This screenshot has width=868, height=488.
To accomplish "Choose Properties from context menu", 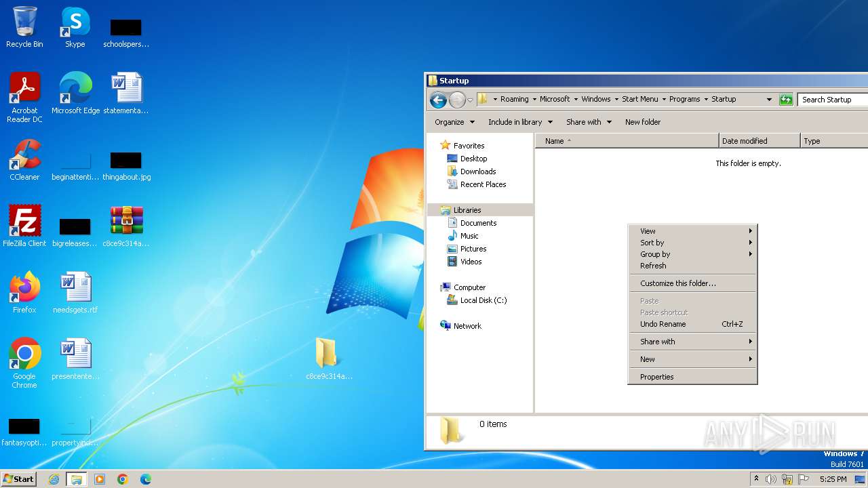I will coord(692,377).
